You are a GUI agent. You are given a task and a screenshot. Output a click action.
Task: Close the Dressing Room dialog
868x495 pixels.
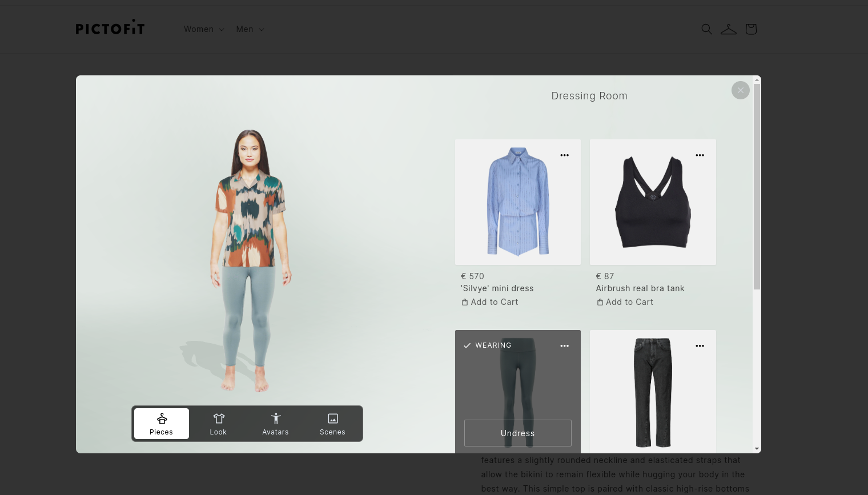[740, 90]
